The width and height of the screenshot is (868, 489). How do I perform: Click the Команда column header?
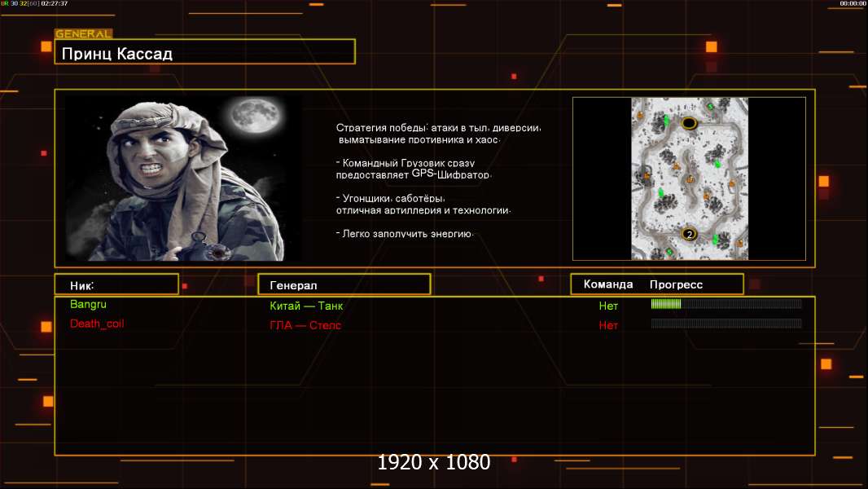click(607, 284)
